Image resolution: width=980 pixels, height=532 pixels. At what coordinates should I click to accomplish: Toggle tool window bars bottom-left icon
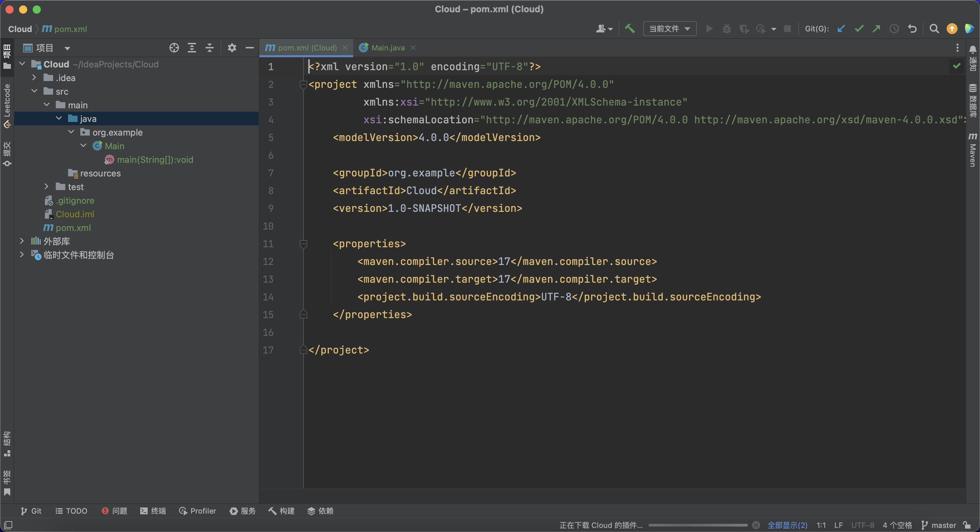click(7, 525)
